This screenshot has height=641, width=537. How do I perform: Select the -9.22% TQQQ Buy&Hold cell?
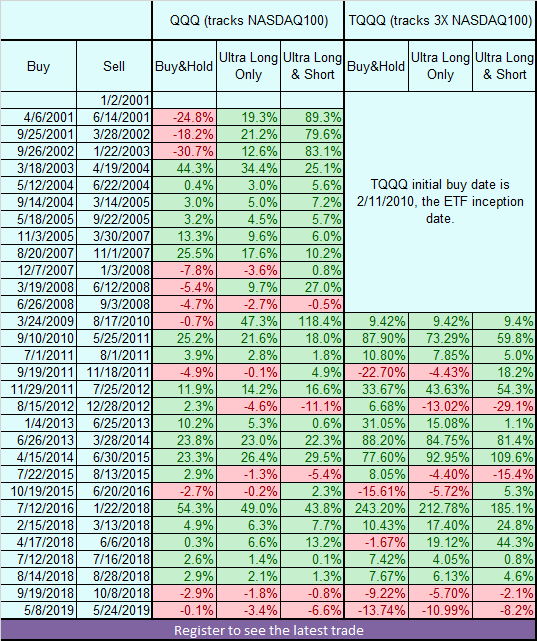pos(376,594)
